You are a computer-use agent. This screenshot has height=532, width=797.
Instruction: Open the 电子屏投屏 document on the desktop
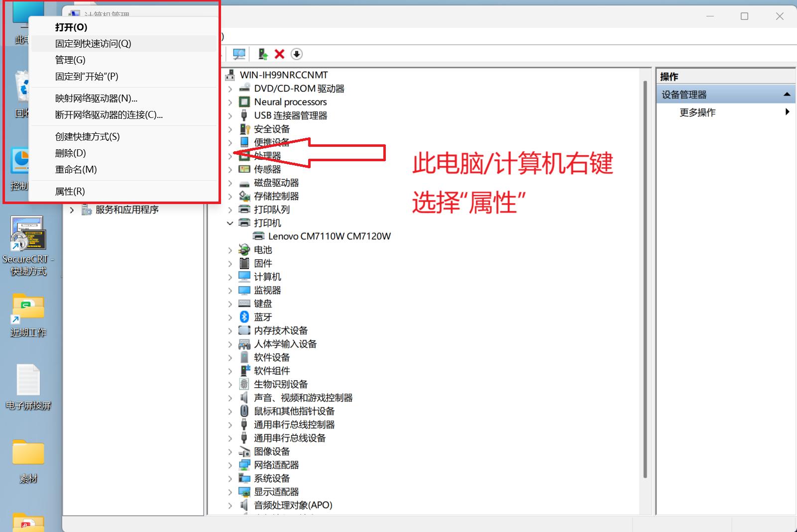(x=28, y=381)
